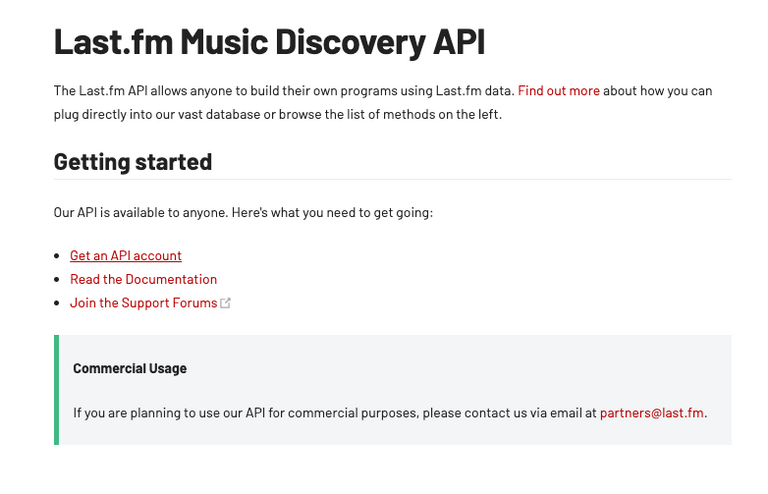The width and height of the screenshot is (768, 494).
Task: Open the 'Get an API account' link
Action: pyautogui.click(x=126, y=256)
